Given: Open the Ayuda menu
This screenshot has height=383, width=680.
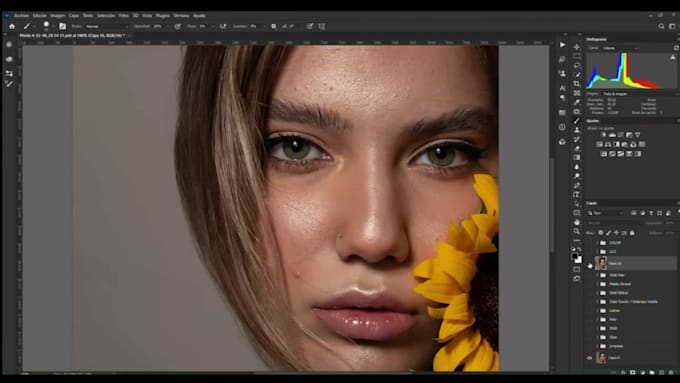Looking at the screenshot, I should tap(199, 16).
